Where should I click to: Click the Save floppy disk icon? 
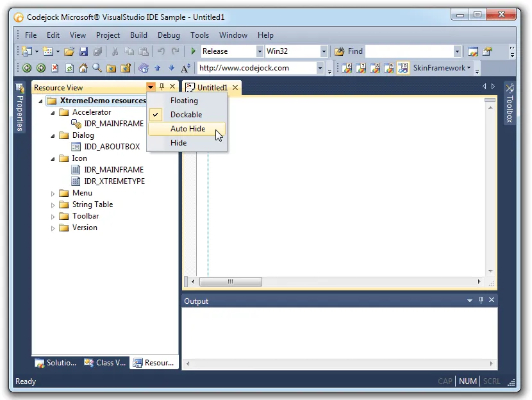coord(83,51)
